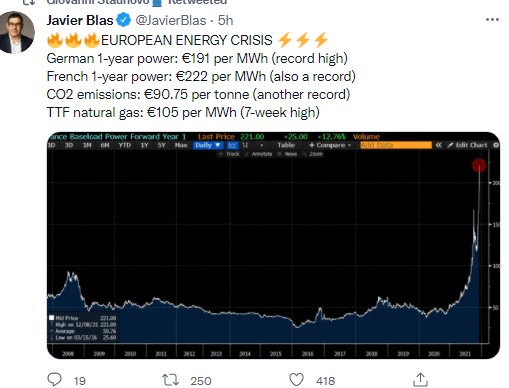Click the orange Add Data input field
The height and width of the screenshot is (388, 509).
pyautogui.click(x=396, y=145)
